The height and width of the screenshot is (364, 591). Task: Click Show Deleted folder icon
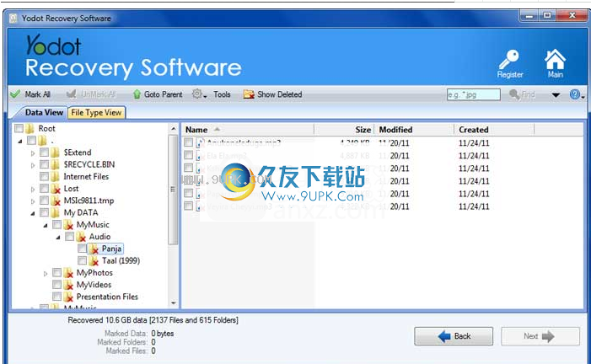click(x=249, y=94)
